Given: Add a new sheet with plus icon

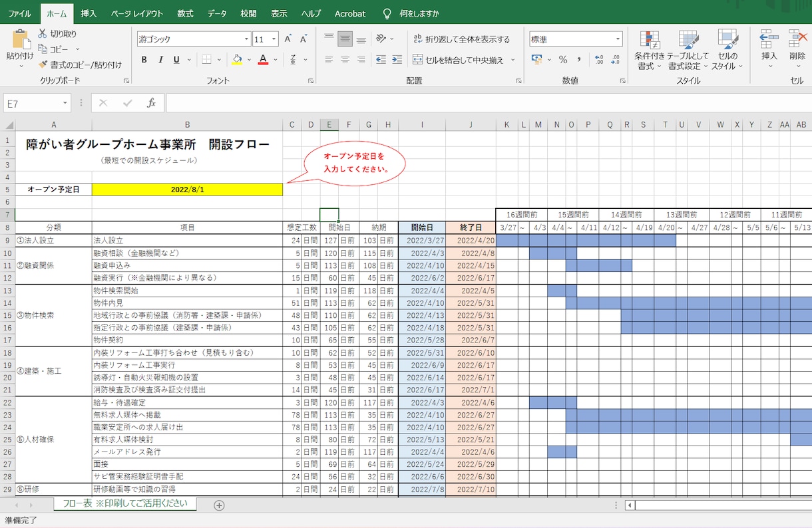Looking at the screenshot, I should (x=219, y=505).
